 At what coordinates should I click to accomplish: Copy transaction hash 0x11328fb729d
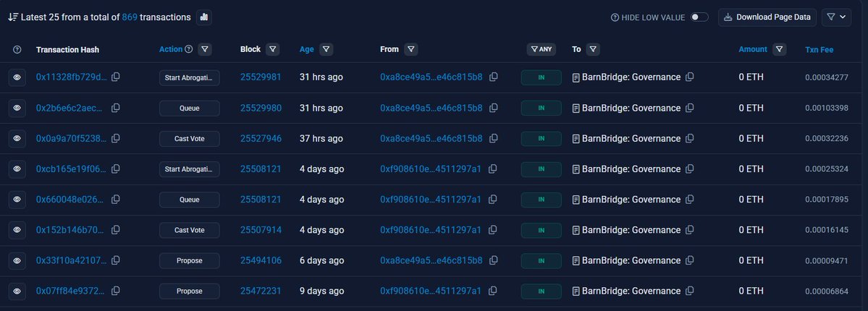[116, 77]
